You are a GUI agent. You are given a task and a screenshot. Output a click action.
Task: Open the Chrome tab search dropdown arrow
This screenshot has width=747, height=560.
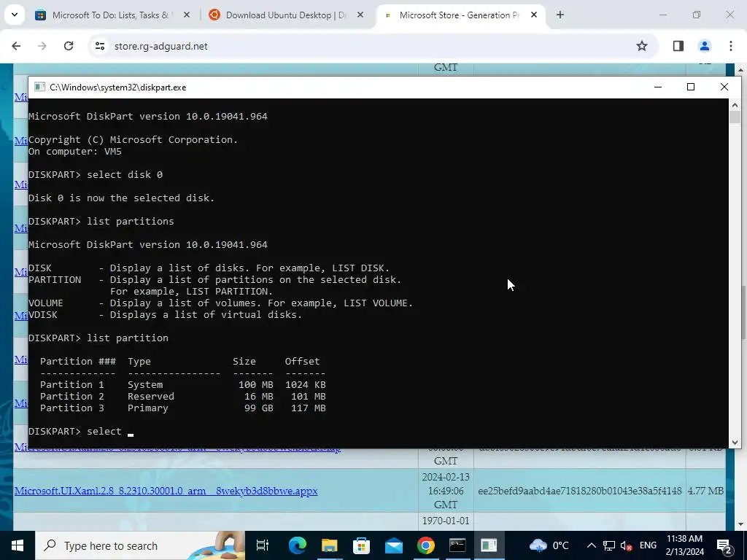pos(15,15)
